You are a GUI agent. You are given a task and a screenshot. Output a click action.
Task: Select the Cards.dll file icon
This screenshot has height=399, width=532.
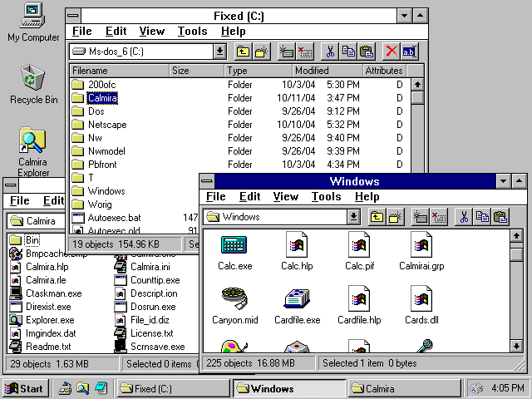(x=421, y=305)
